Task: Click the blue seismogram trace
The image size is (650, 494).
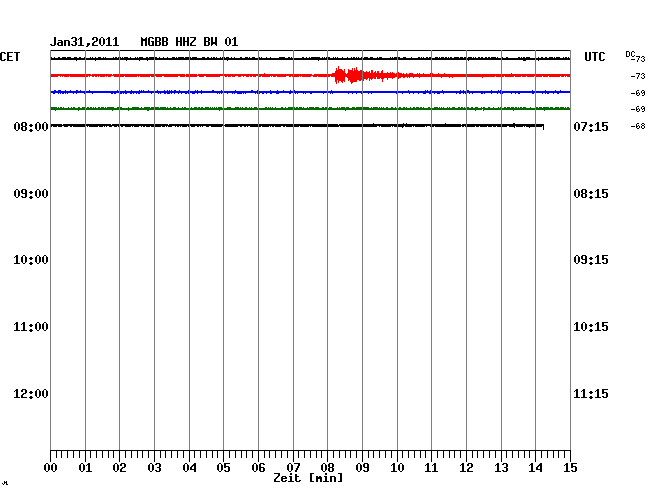Action: 310,92
